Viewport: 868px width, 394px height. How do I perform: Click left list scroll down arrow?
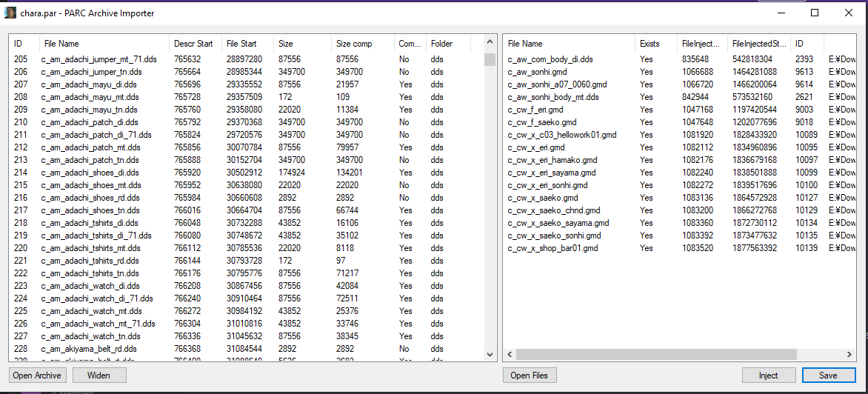[490, 355]
